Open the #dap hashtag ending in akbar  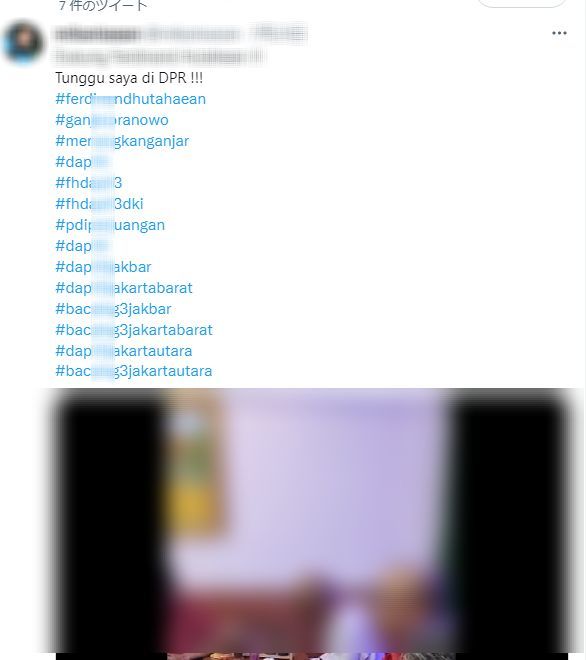[103, 267]
